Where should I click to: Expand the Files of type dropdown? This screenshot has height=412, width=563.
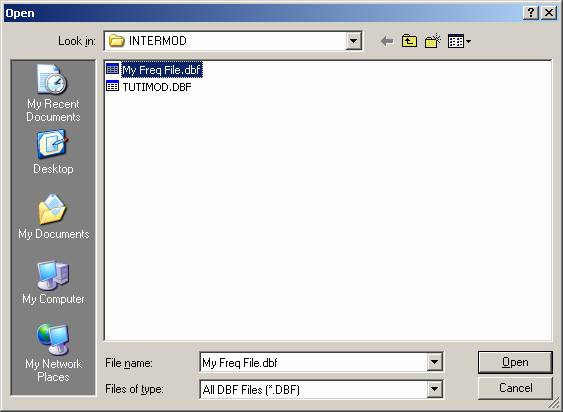click(x=434, y=389)
